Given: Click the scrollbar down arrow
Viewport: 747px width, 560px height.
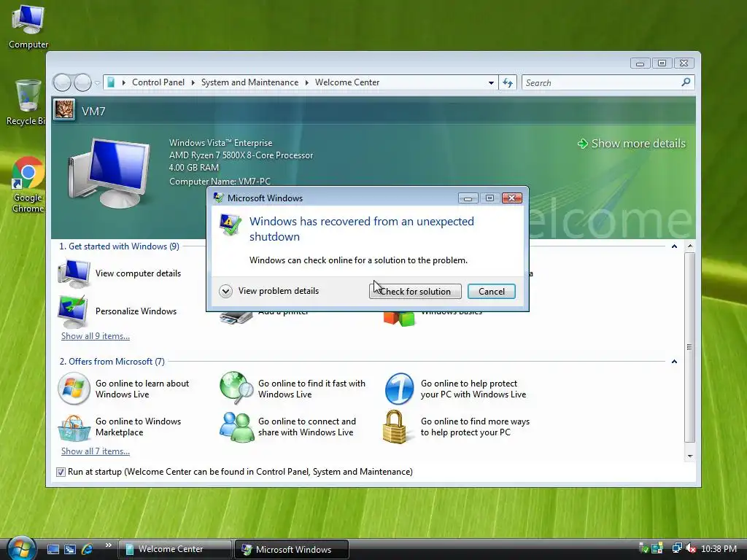Looking at the screenshot, I should point(690,456).
